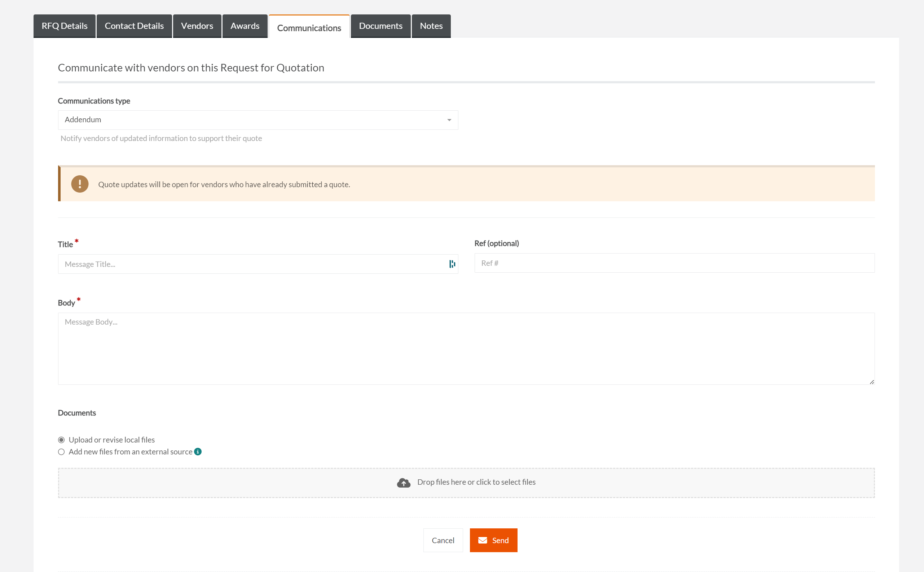Click into the Ref # field
This screenshot has width=924, height=572.
674,263
